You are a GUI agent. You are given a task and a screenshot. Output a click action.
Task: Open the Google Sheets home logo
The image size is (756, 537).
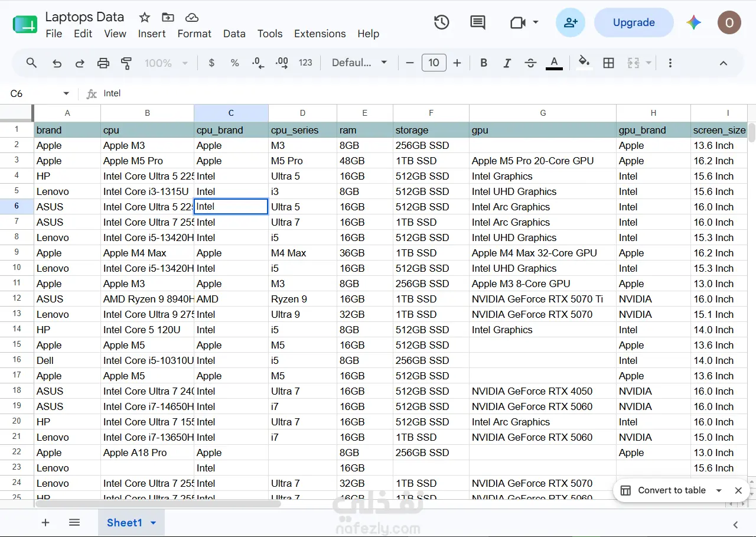pos(25,24)
